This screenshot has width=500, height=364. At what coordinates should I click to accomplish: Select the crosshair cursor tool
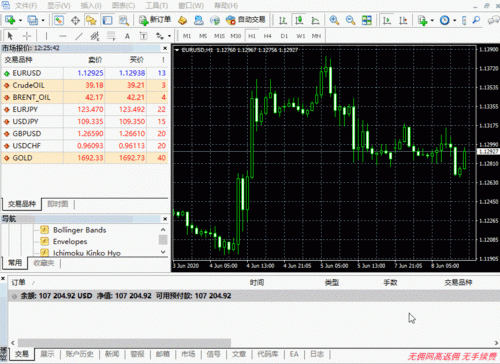pos(27,36)
